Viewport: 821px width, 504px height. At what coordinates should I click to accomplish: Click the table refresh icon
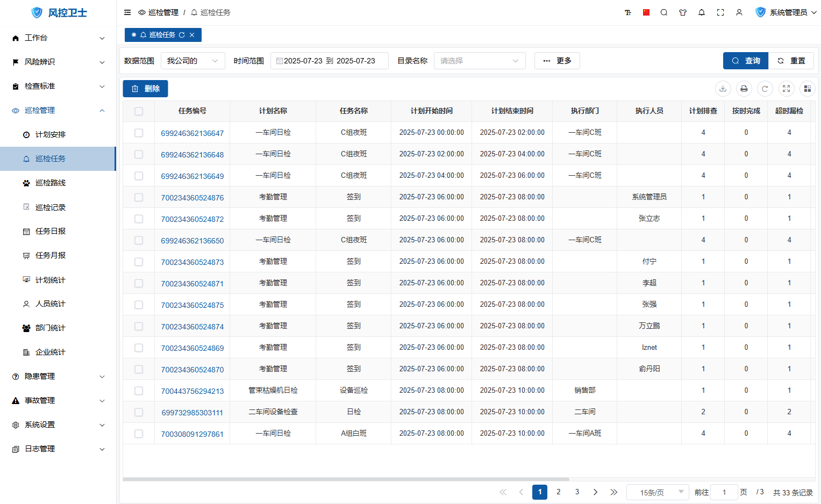tap(765, 89)
